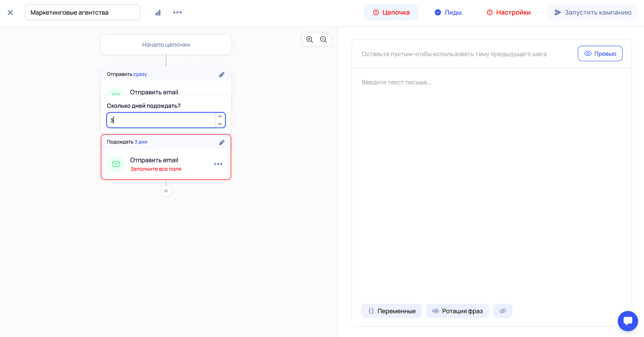
Task: Show email Превью
Action: (x=600, y=53)
